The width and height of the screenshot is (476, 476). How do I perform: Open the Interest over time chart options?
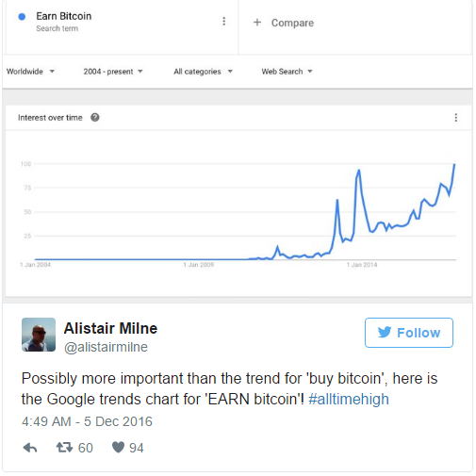click(x=455, y=118)
